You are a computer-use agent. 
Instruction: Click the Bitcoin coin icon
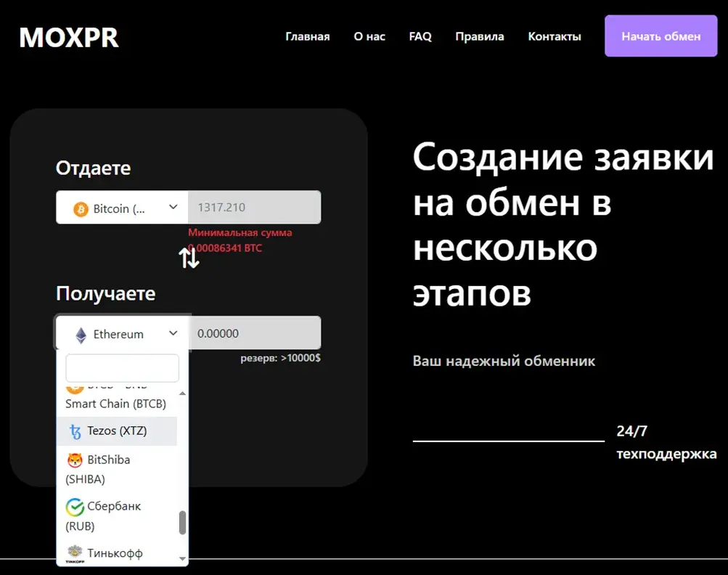(81, 208)
